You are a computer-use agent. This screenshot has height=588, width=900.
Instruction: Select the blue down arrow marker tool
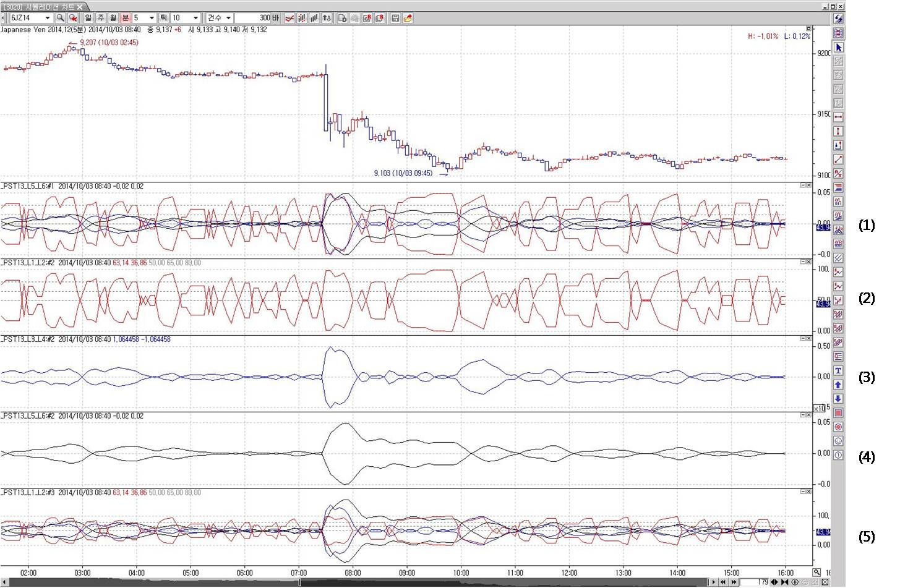tap(838, 399)
